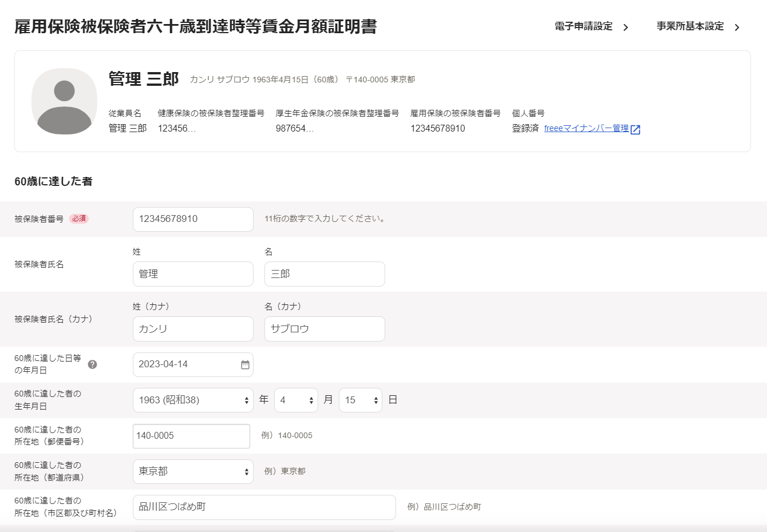Image resolution: width=767 pixels, height=532 pixels.
Task: Click 雇用保険の被保険者番号 value 12345678910
Action: [x=438, y=129]
